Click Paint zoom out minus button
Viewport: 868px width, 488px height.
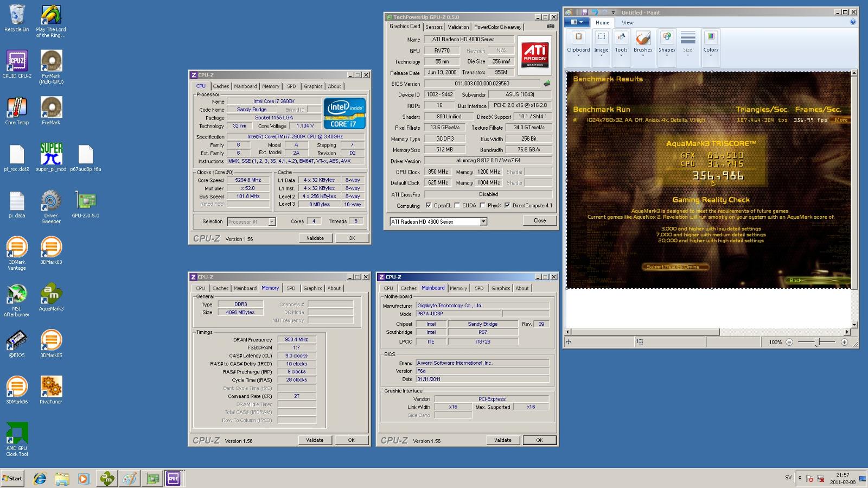[789, 342]
